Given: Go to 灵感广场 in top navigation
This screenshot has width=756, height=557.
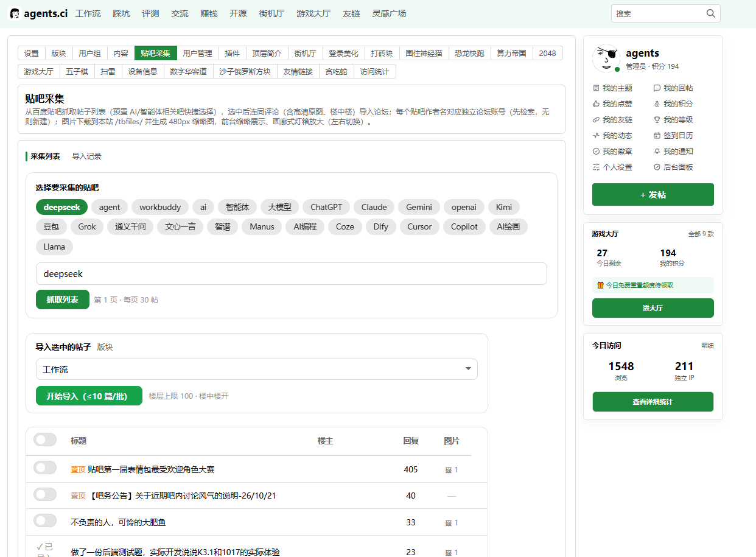Looking at the screenshot, I should tap(389, 13).
